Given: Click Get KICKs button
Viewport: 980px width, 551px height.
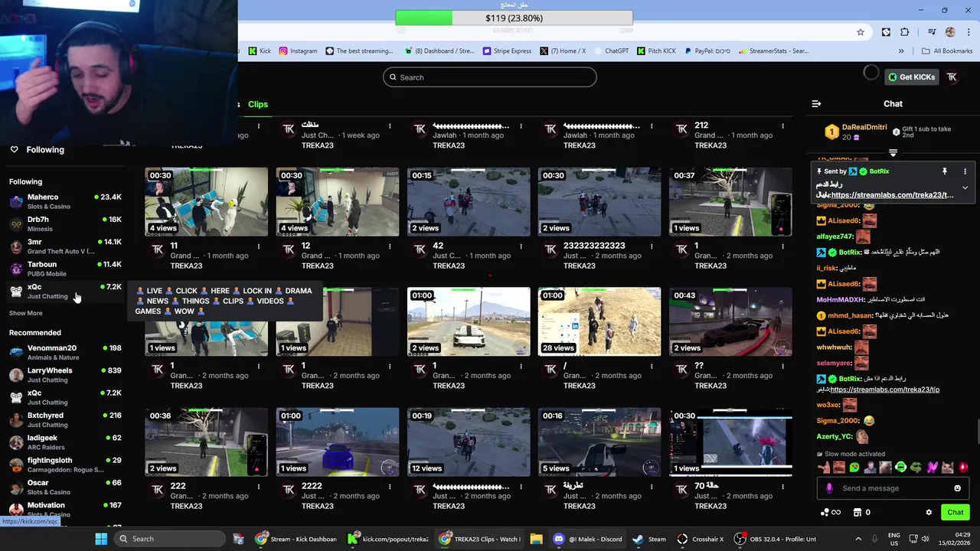Looking at the screenshot, I should coord(911,77).
